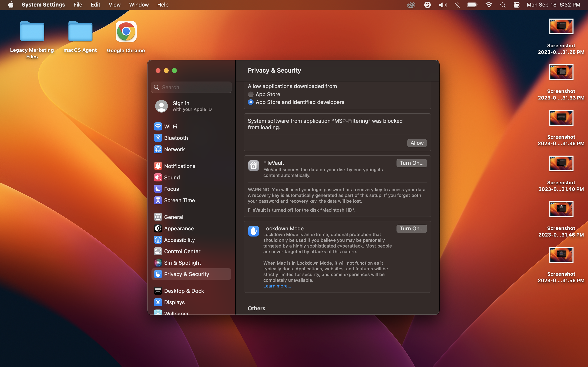Open Accessibility settings in the sidebar
Image resolution: width=588 pixels, height=367 pixels.
coord(179,240)
